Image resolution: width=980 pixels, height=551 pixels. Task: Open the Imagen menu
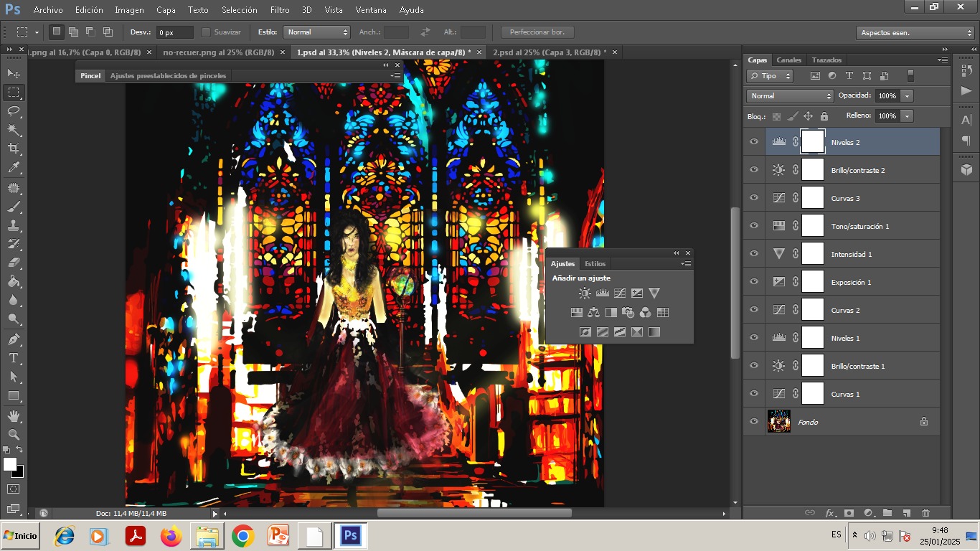(129, 10)
